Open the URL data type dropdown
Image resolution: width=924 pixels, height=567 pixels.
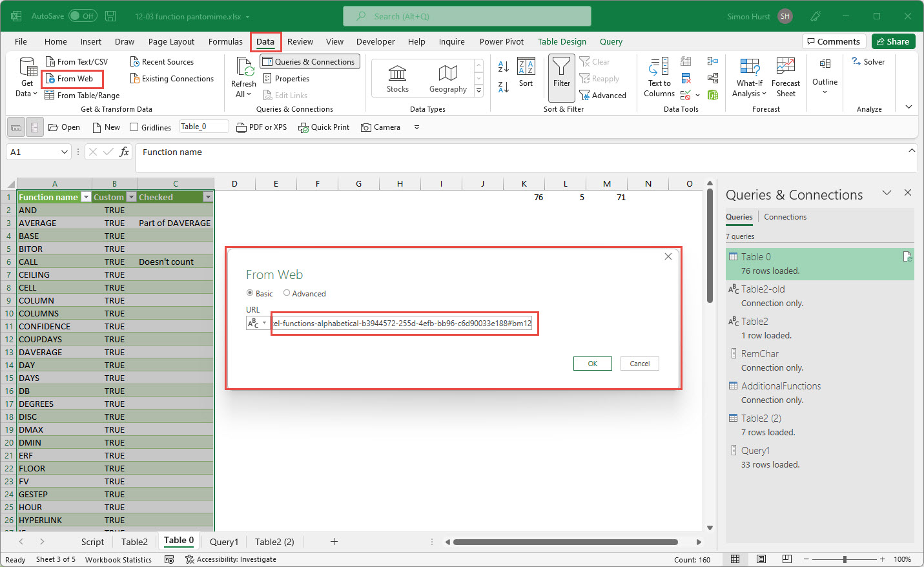[x=257, y=323]
